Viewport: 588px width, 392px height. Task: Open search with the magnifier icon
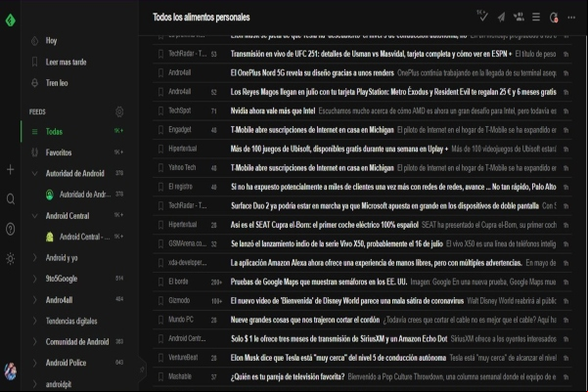pyautogui.click(x=11, y=199)
